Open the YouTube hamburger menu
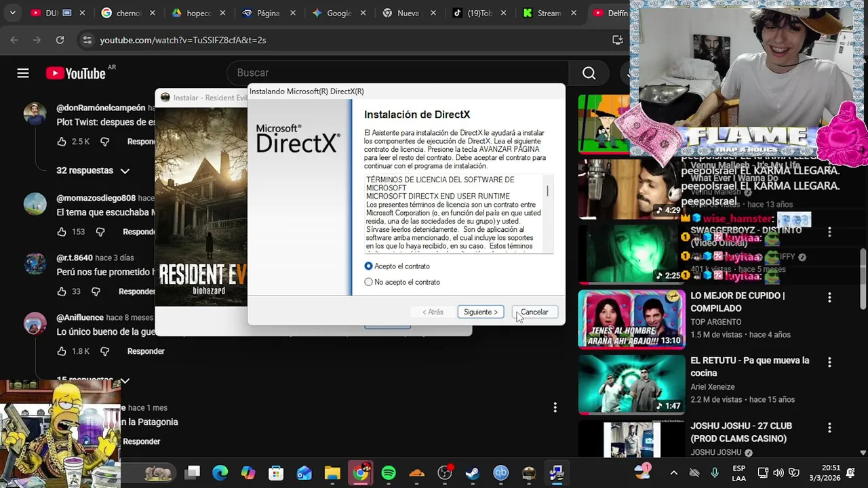The image size is (868, 488). [x=23, y=73]
